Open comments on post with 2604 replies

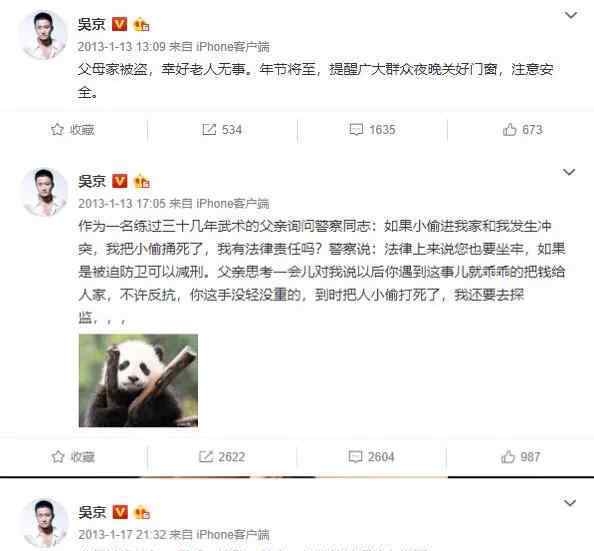coord(371,457)
